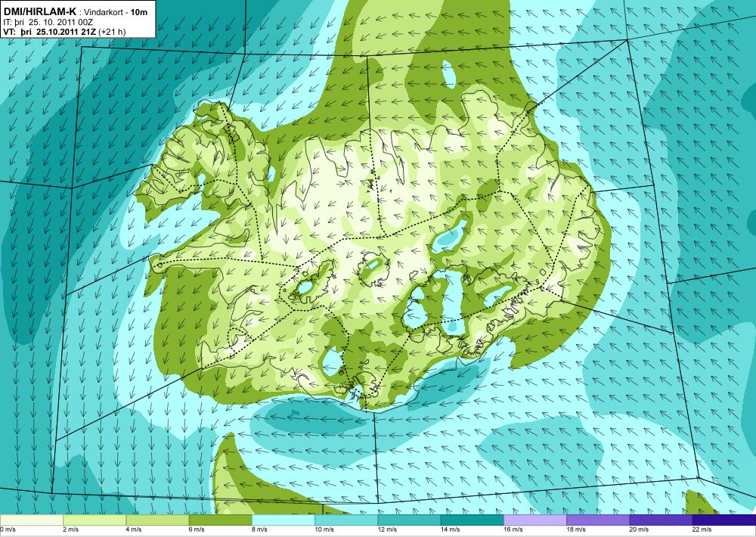
Task: Select the "22 m/s" legend label
Action: (x=702, y=529)
